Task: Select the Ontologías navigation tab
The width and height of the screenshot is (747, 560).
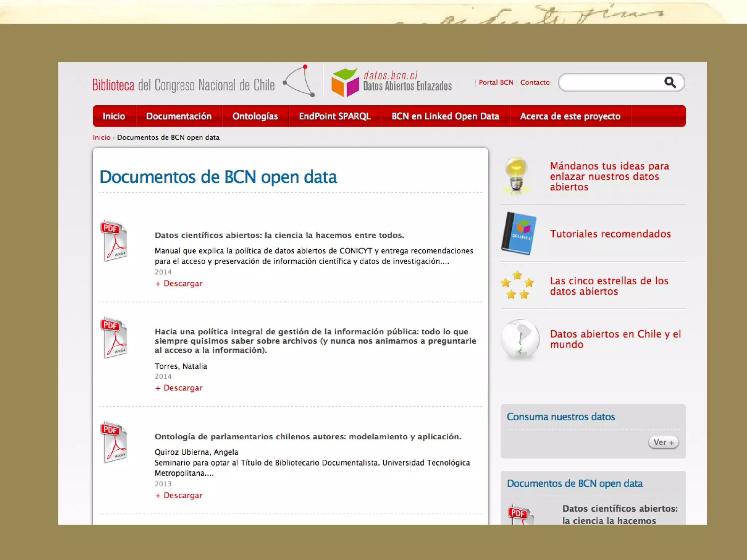Action: click(x=255, y=116)
